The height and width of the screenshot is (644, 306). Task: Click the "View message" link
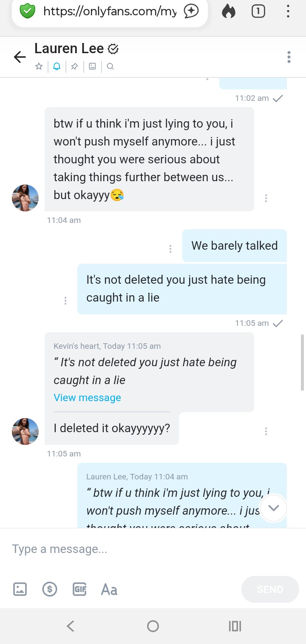[x=87, y=398]
